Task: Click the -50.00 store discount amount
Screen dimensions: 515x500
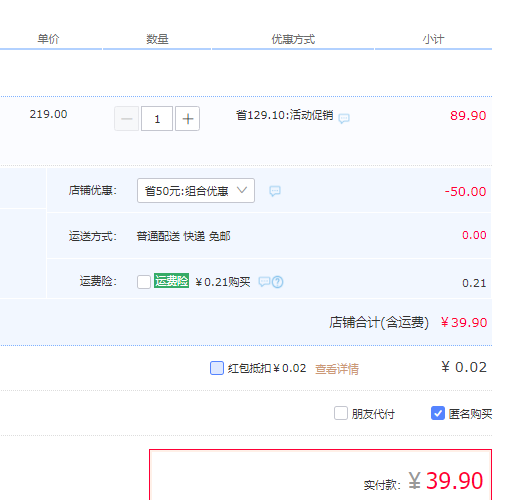Action: pos(465,192)
